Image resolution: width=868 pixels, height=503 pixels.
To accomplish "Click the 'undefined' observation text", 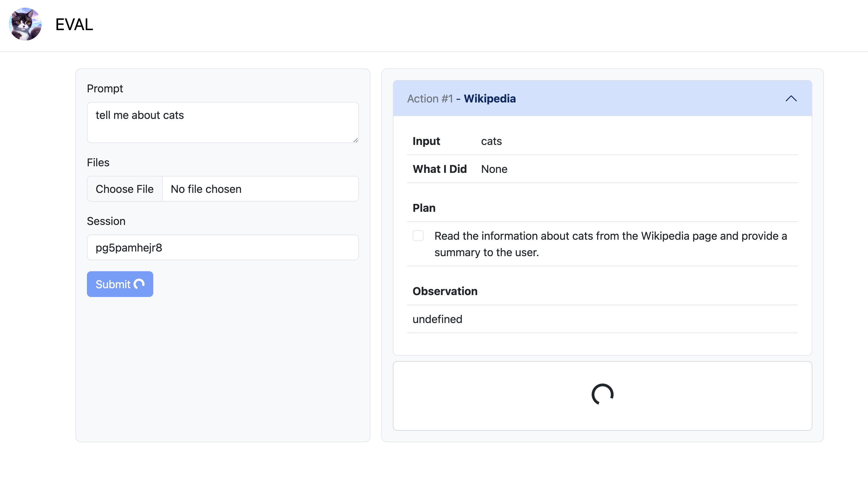I will [438, 319].
